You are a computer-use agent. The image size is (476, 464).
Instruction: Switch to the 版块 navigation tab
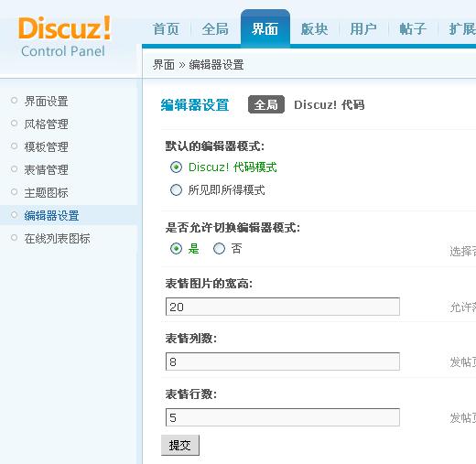314,29
